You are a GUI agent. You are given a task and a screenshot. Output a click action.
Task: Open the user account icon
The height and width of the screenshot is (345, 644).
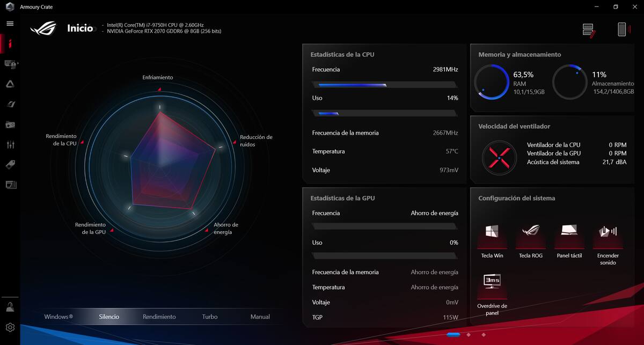pyautogui.click(x=10, y=307)
